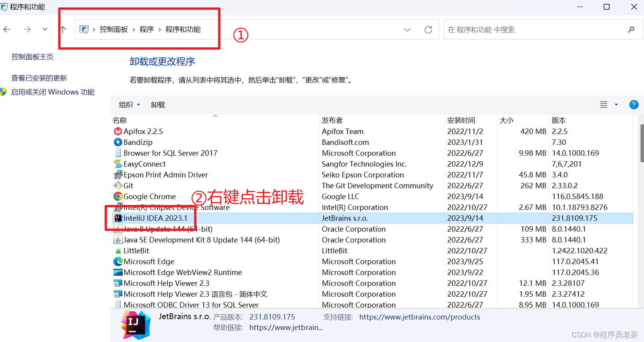This screenshot has width=644, height=342.
Task: Expand the address bar history dropdown
Action: pos(407,30)
